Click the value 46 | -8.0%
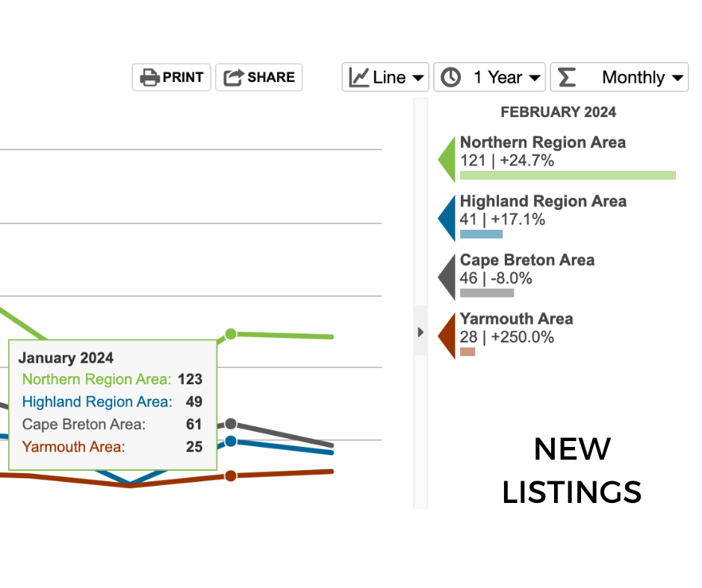Viewport: 702px width, 588px height. 496,278
